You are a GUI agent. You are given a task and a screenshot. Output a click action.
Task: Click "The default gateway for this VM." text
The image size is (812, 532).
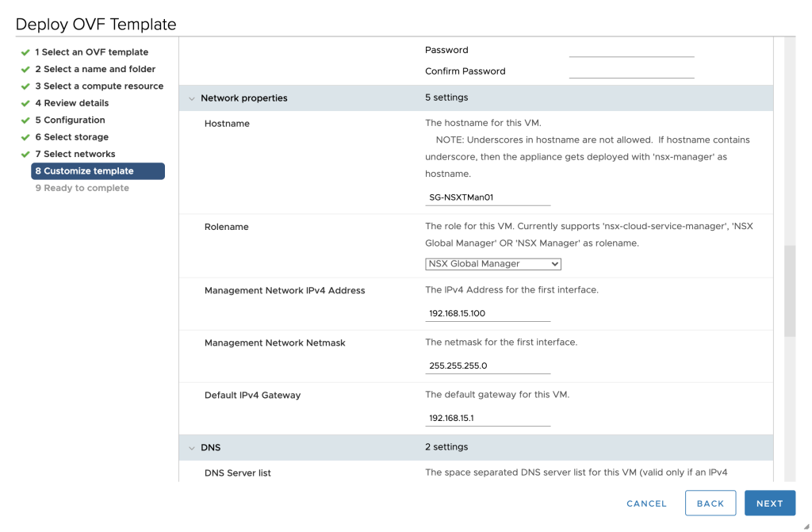click(497, 395)
